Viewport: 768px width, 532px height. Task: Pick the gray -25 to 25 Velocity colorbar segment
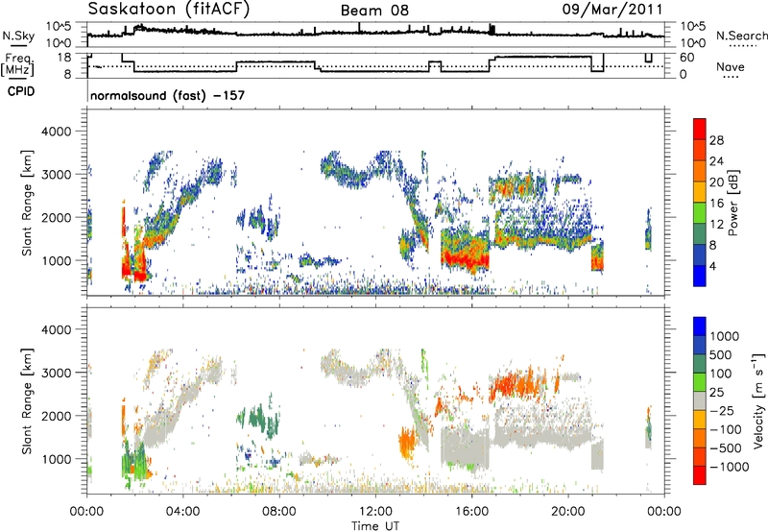[700, 400]
